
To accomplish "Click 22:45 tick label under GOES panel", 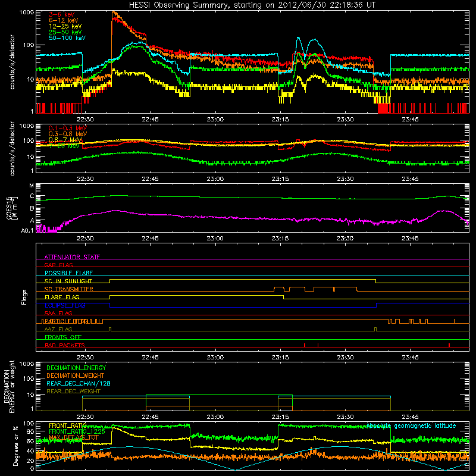I will pyautogui.click(x=150, y=238).
